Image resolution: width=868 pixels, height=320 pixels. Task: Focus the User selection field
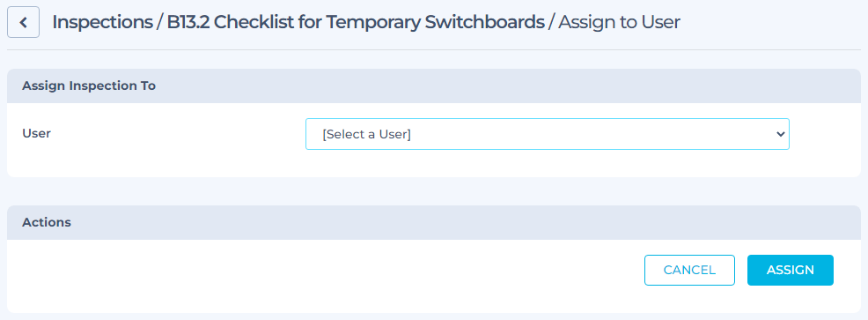pos(547,134)
